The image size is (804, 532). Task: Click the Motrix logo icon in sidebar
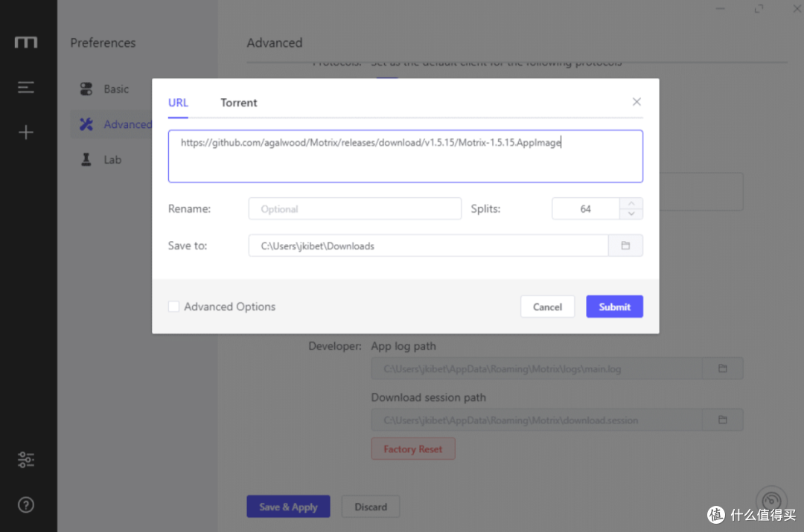(x=25, y=42)
